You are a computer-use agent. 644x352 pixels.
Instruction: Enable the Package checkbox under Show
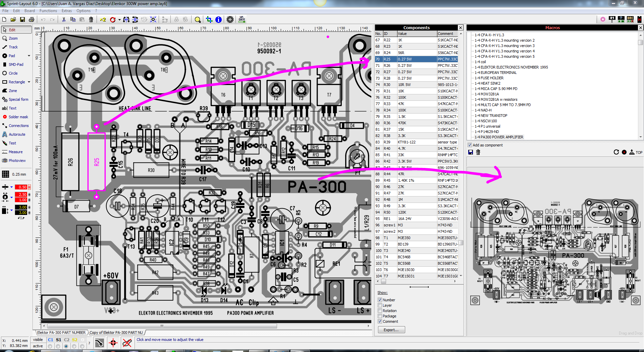(380, 316)
